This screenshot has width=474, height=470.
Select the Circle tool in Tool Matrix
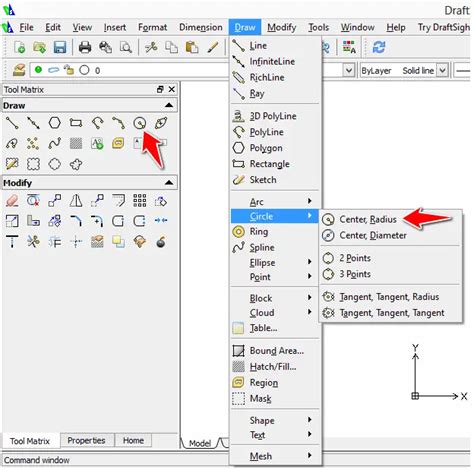[x=140, y=123]
